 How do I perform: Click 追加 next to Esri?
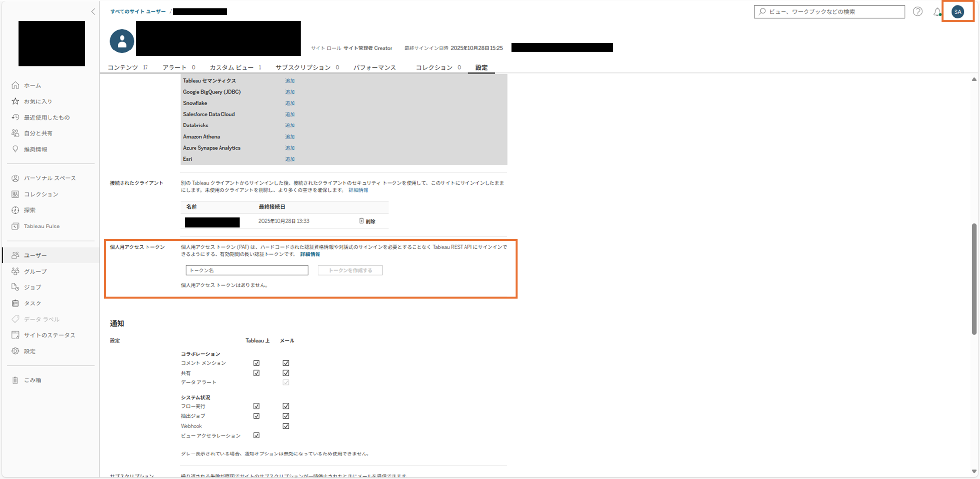point(290,159)
